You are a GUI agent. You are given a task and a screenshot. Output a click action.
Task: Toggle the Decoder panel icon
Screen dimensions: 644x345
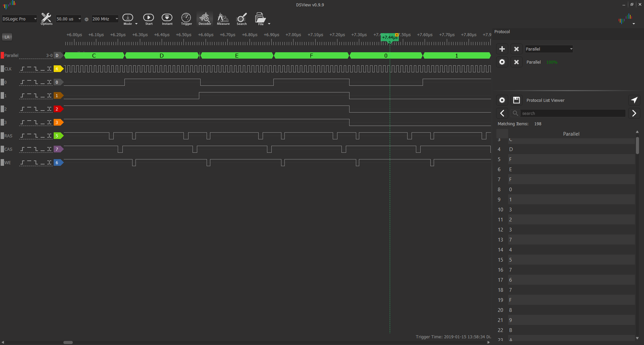205,19
